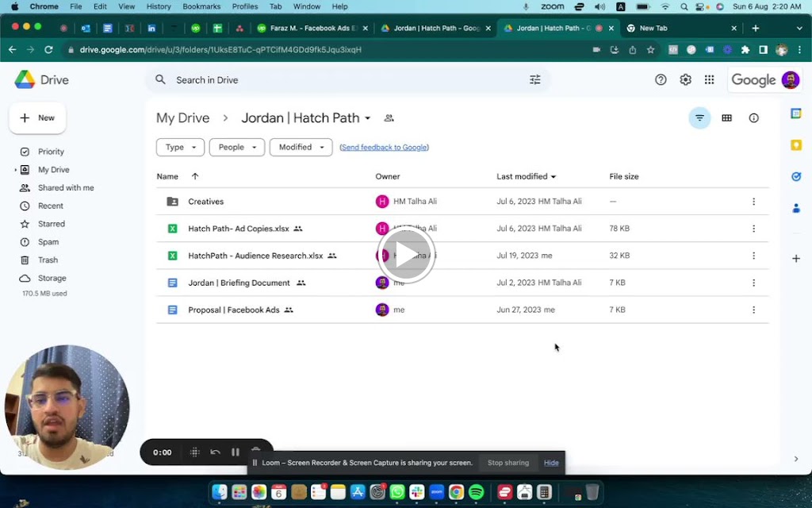This screenshot has width=812, height=508.
Task: Go to My Drive breadcrumb
Action: (x=183, y=118)
